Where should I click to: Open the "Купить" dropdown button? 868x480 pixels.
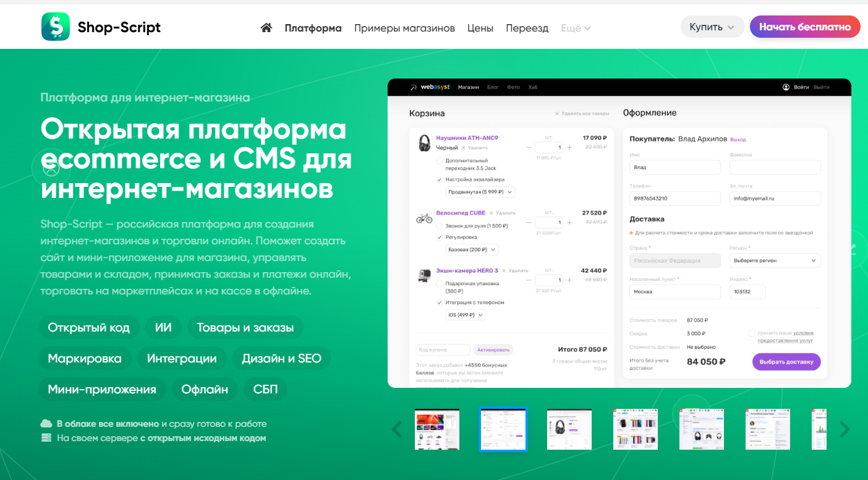(x=712, y=27)
